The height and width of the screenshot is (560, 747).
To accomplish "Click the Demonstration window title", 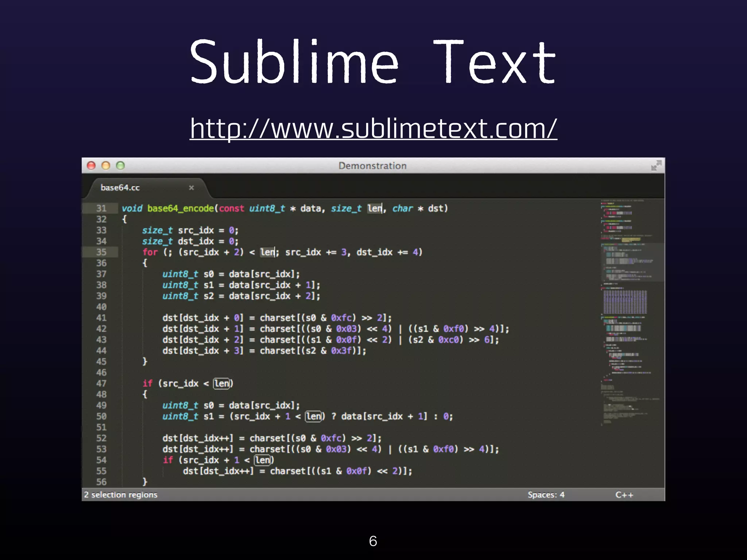I will (372, 166).
